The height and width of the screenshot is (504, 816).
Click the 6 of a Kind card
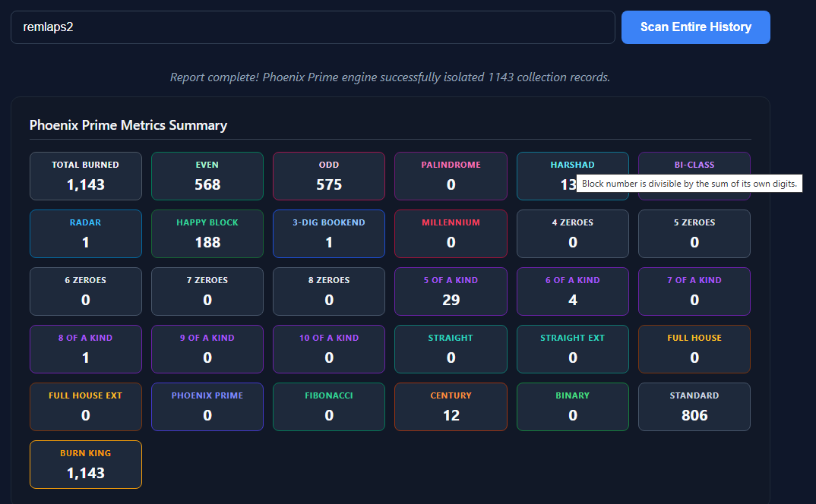click(572, 291)
